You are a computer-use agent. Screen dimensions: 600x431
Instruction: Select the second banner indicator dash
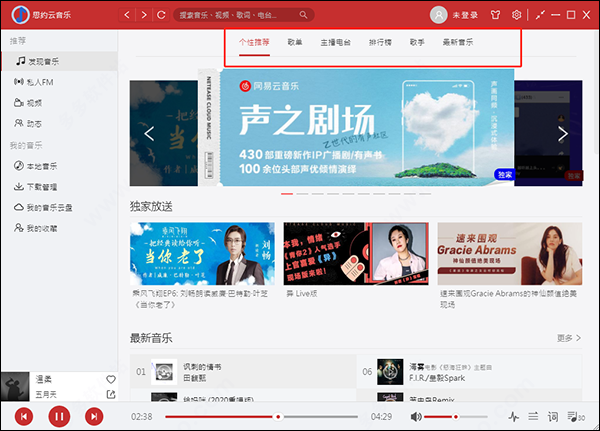302,194
